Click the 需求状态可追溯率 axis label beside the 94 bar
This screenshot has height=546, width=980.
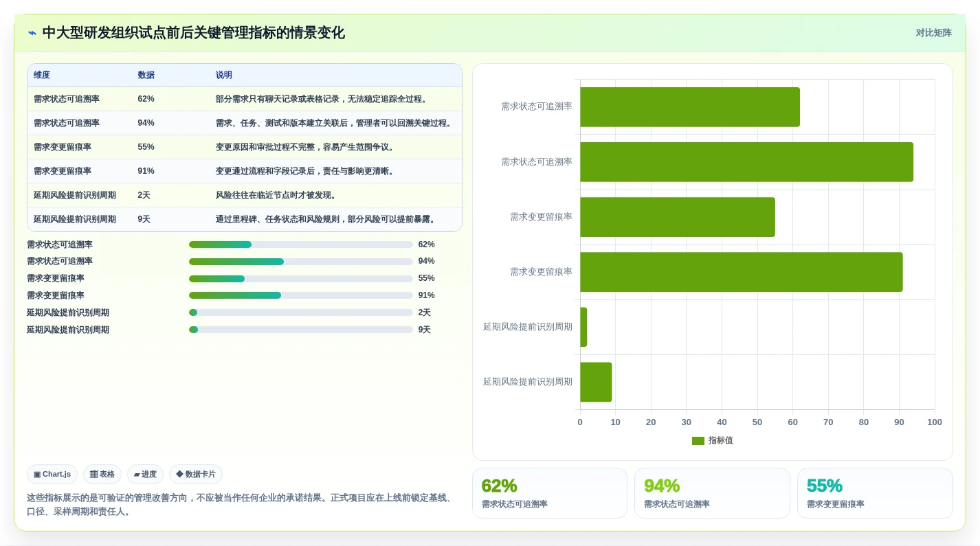tap(537, 162)
